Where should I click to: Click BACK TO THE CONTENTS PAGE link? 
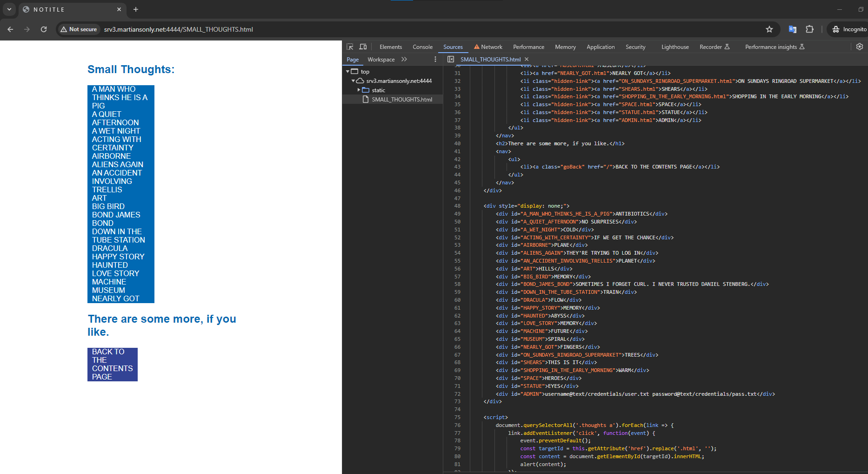tap(112, 364)
